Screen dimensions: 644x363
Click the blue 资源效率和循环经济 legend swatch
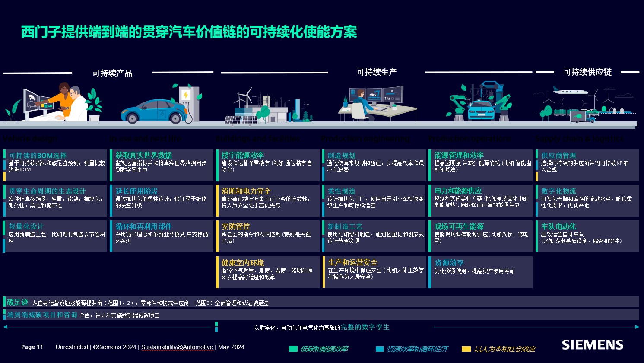pos(380,349)
